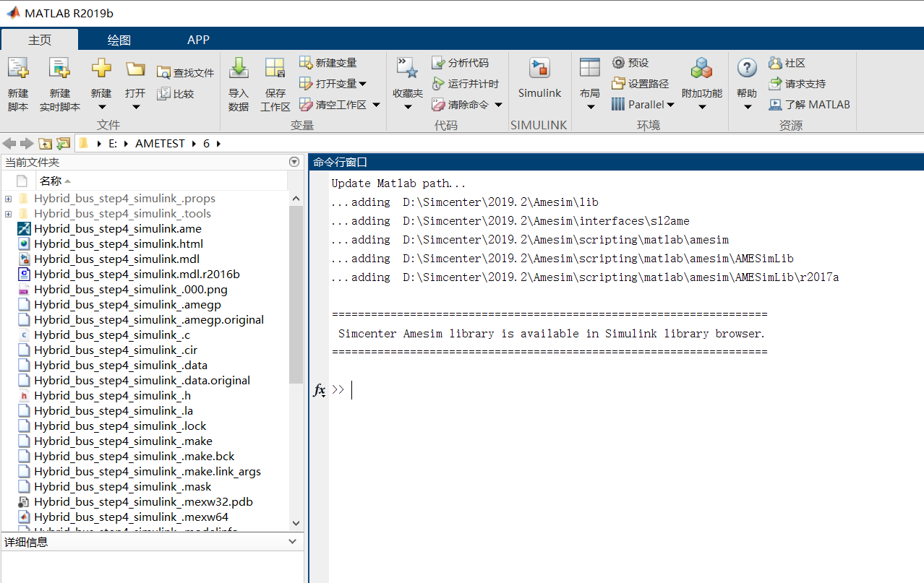Switch to the 绘图 (Plots) tab
This screenshot has width=924, height=583.
(118, 40)
